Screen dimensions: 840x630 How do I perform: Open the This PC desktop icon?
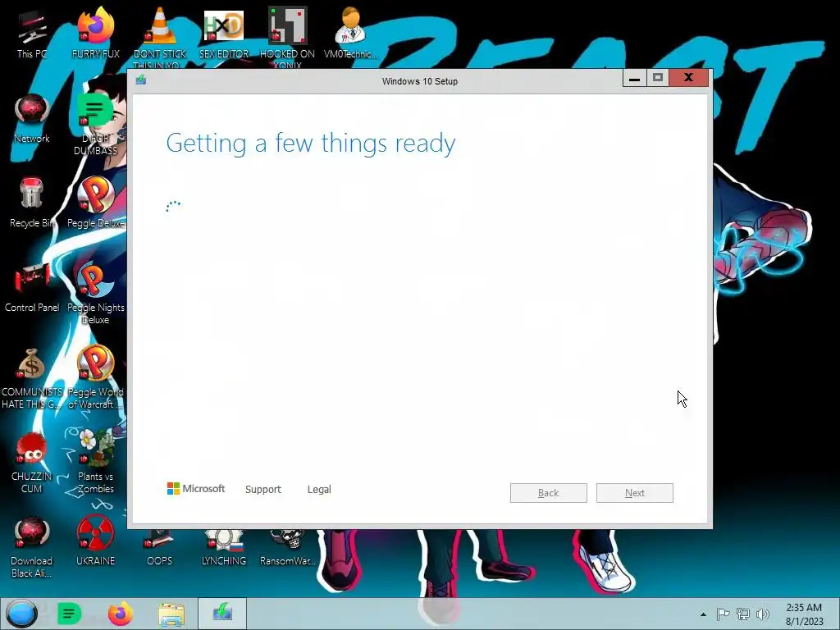(x=32, y=33)
